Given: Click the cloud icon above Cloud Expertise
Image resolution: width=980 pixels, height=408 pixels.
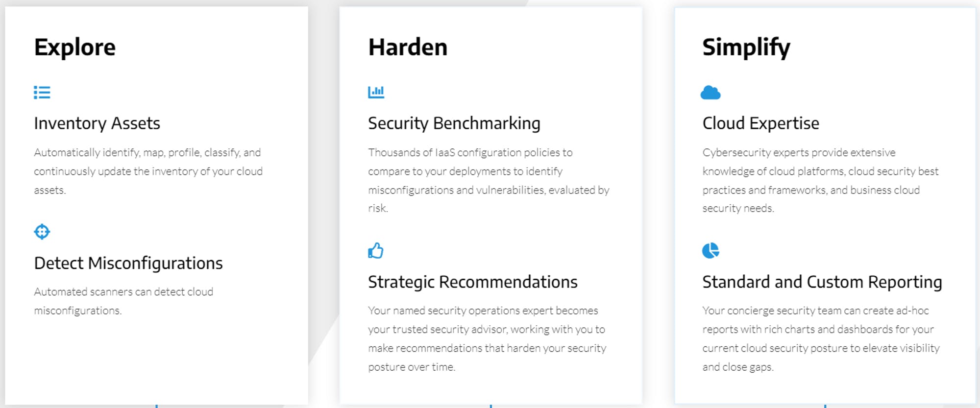Looking at the screenshot, I should (710, 93).
